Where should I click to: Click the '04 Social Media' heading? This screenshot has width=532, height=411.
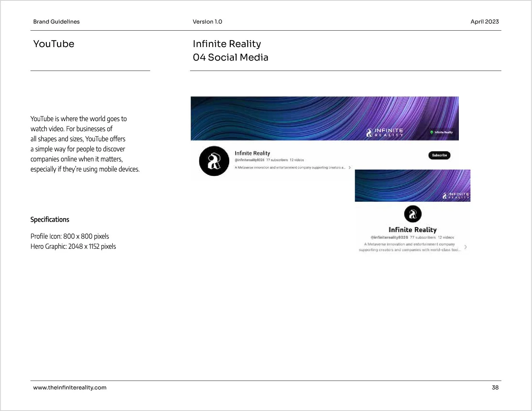pos(230,57)
